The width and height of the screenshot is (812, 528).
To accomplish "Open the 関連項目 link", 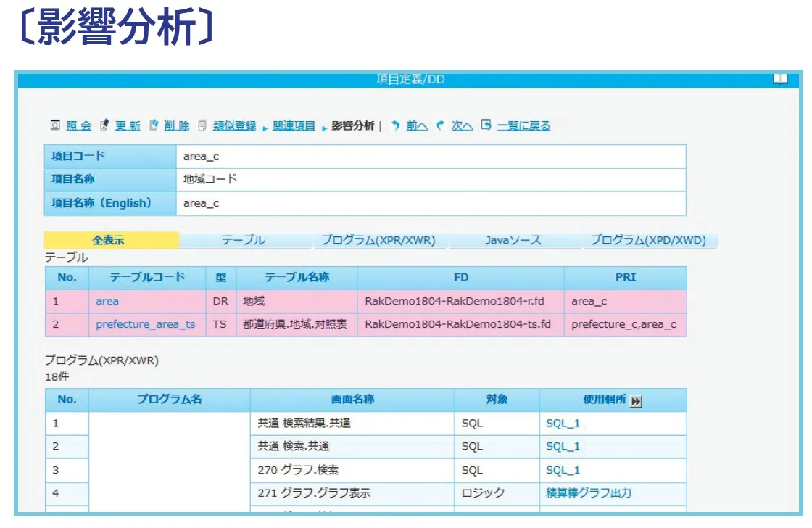I will coord(294,126).
